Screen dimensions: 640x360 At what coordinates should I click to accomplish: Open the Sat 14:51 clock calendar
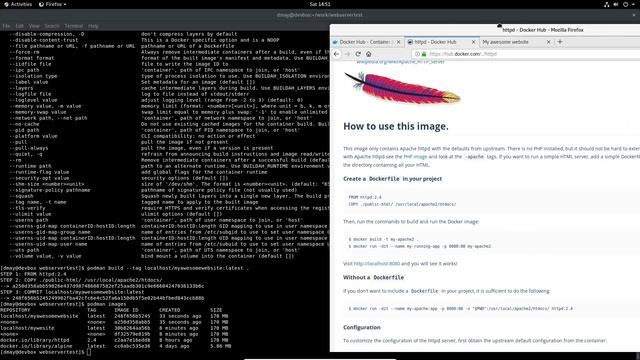(x=320, y=4)
